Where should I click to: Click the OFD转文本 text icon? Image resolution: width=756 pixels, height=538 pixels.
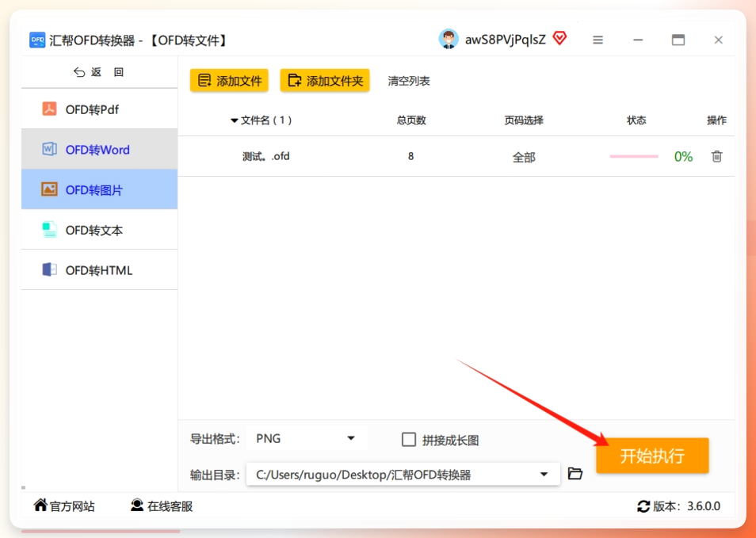coord(49,230)
